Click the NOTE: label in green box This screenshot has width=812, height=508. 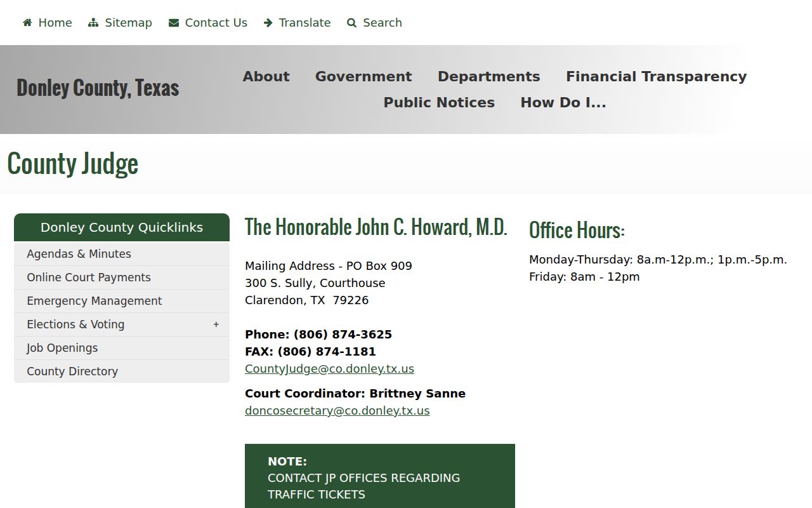[x=287, y=462]
